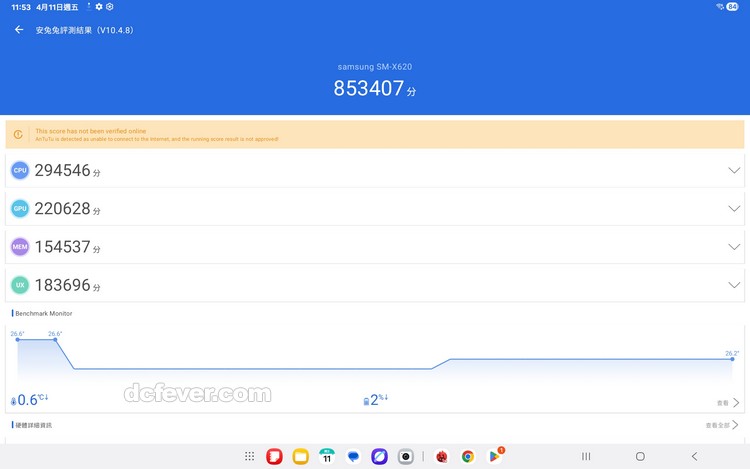Tap the 硬體詳細資訊 section heading

pos(33,425)
